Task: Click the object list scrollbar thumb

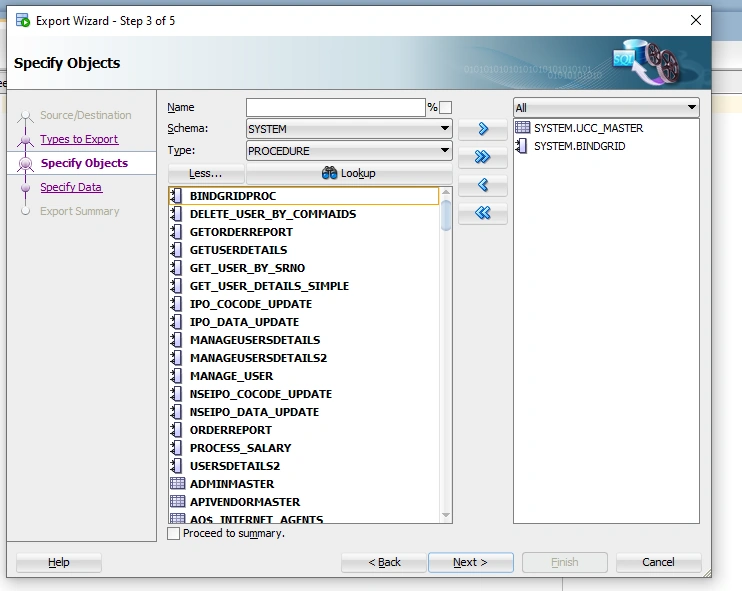Action: [446, 215]
